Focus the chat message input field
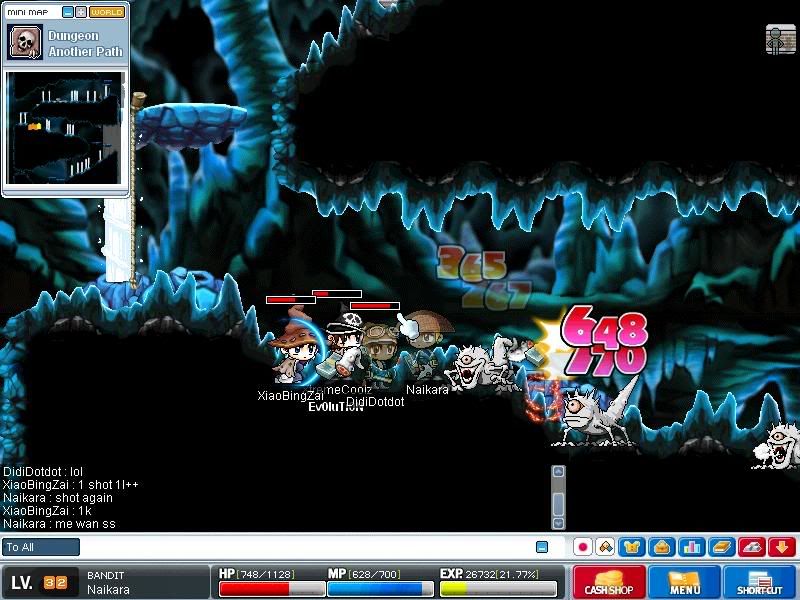This screenshot has height=600, width=800. (306, 547)
